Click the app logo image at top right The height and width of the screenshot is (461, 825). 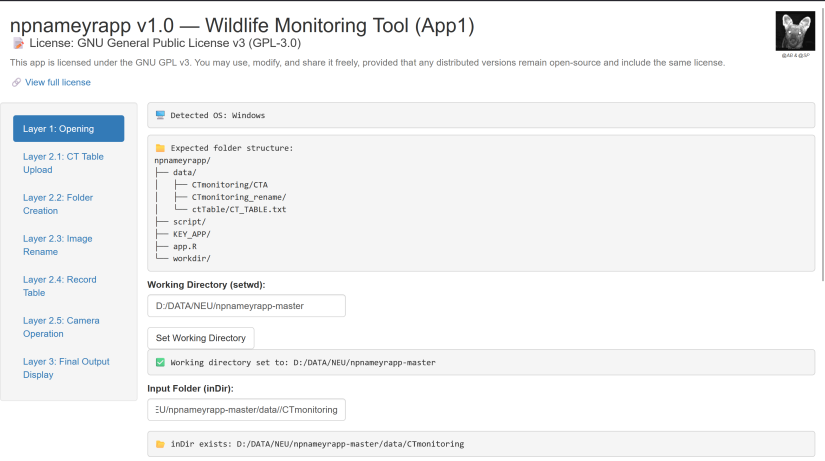tap(796, 31)
